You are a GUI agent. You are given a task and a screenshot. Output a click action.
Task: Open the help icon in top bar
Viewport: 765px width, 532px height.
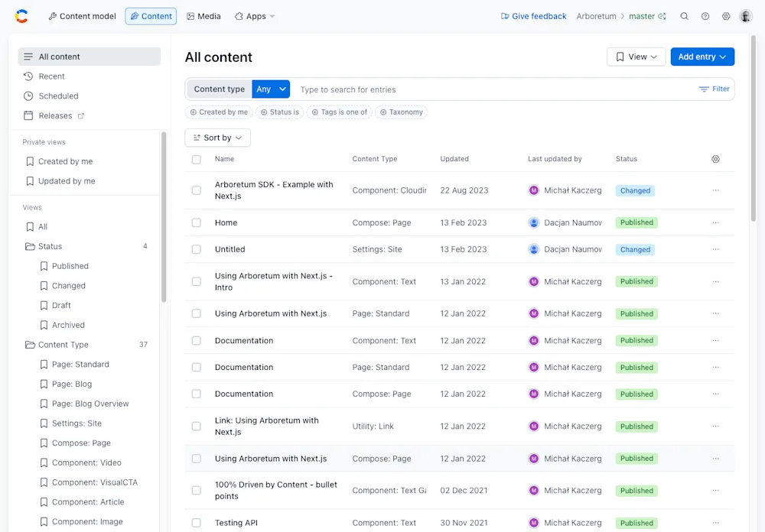705,15
